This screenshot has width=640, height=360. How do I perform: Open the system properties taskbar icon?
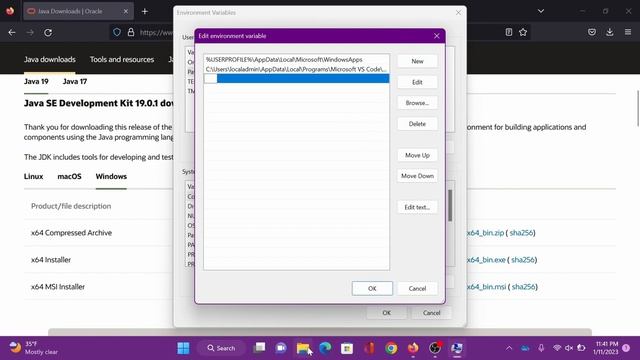(x=457, y=348)
